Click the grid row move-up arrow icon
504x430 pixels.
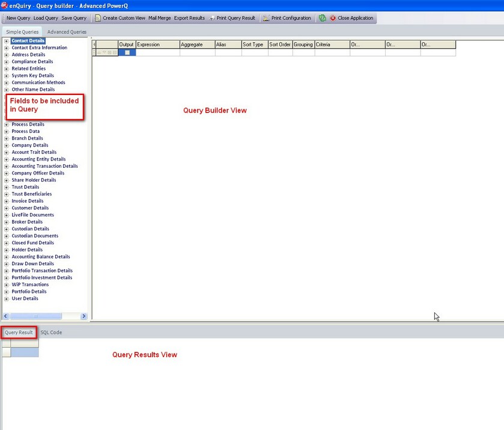tap(99, 52)
